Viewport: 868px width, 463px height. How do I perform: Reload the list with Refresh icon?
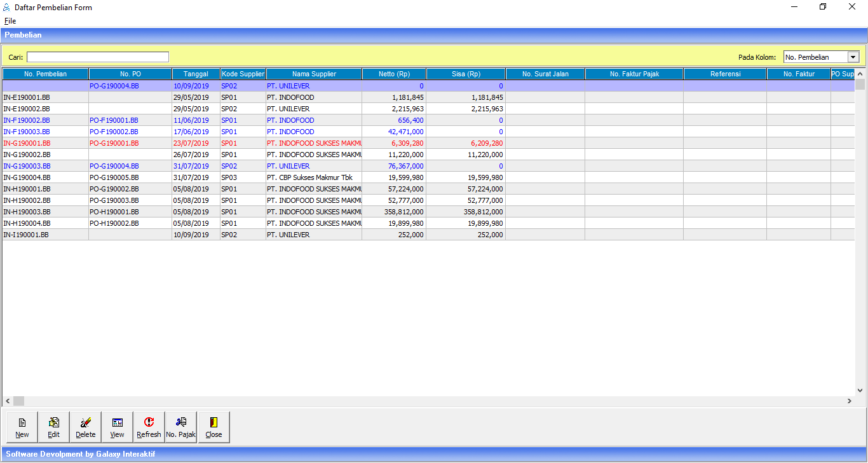(149, 427)
